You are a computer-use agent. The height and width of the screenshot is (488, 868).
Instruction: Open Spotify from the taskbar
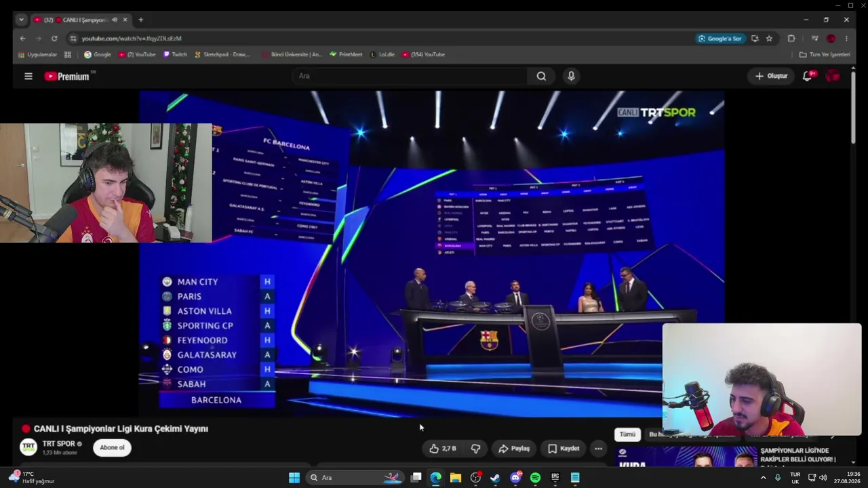(x=535, y=478)
